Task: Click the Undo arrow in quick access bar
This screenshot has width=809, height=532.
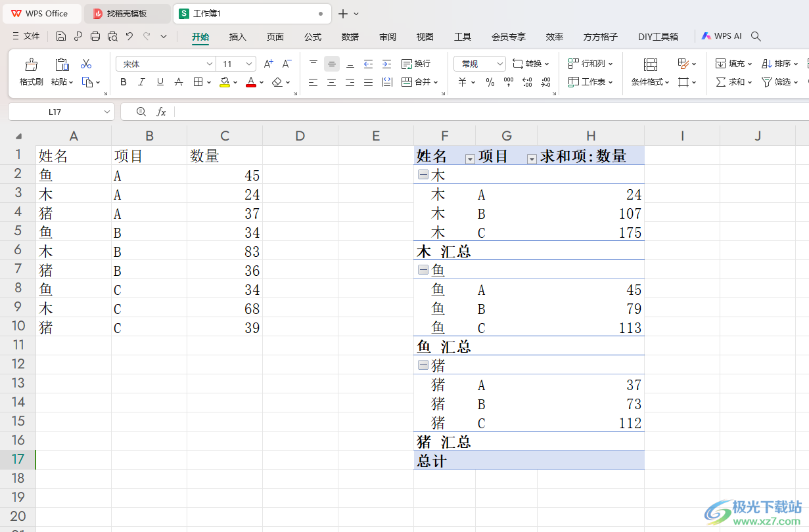Action: click(x=129, y=37)
